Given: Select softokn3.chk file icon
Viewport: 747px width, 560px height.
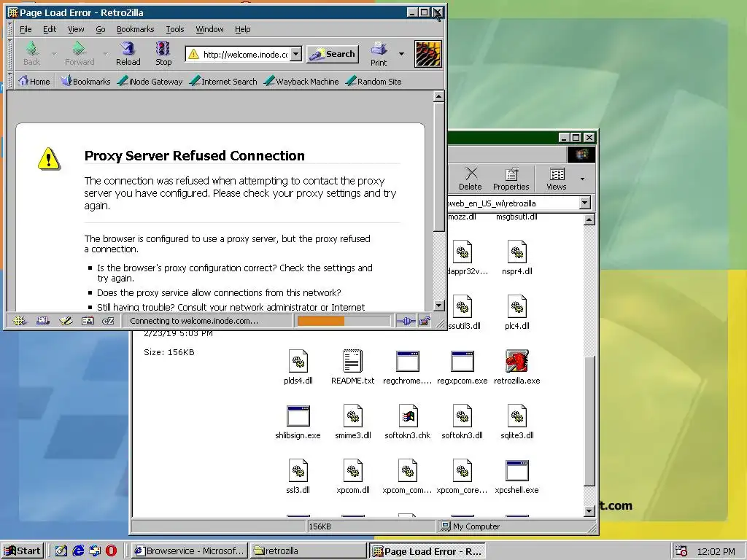Looking at the screenshot, I should click(408, 416).
